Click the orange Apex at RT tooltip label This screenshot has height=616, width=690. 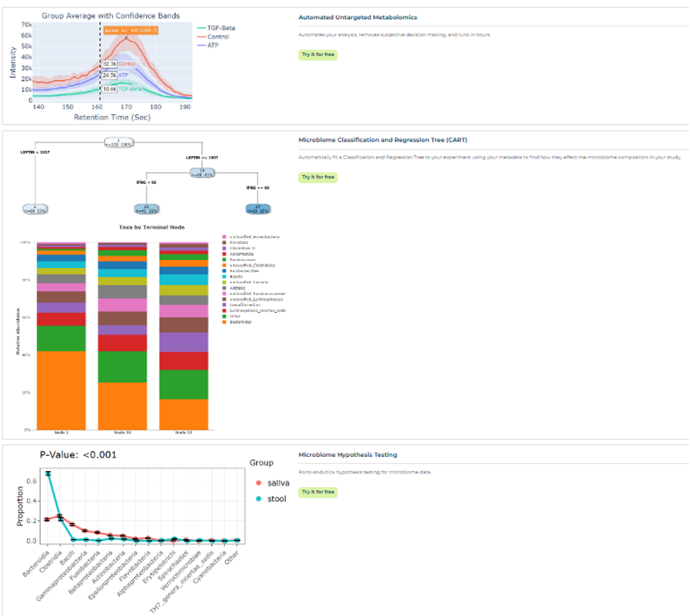point(130,30)
